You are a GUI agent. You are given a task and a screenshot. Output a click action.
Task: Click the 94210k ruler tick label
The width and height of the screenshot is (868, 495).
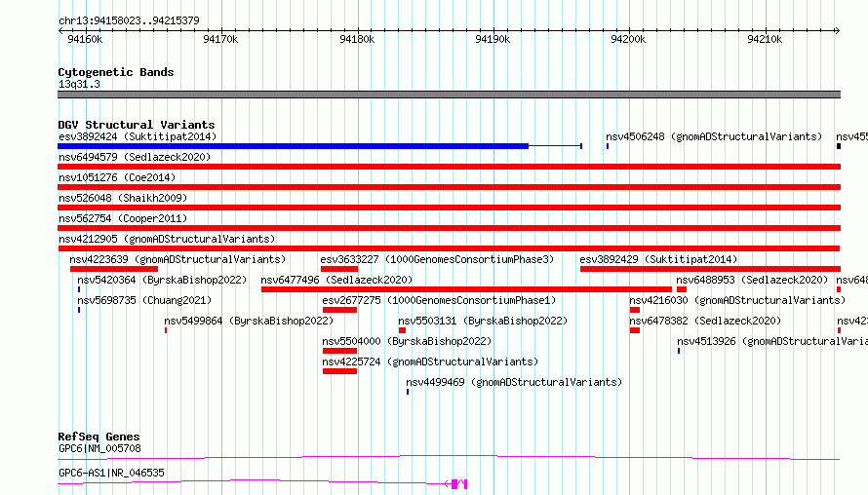click(765, 39)
